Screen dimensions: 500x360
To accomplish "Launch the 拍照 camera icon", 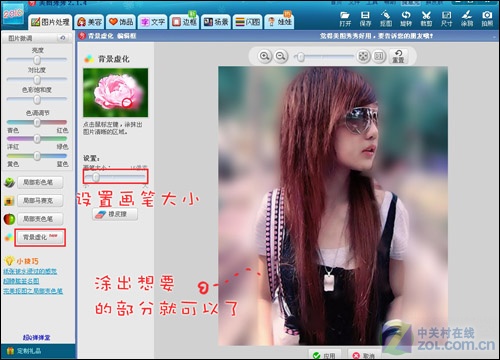I will pos(487,18).
